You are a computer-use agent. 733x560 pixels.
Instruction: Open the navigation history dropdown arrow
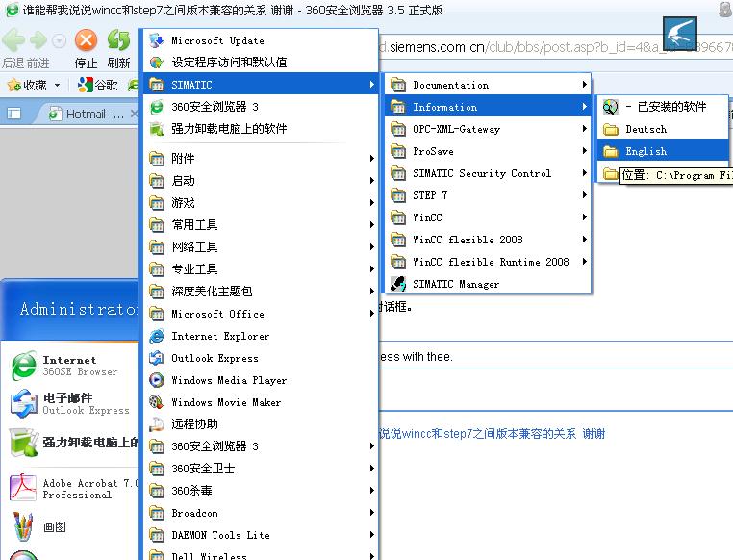[x=59, y=41]
